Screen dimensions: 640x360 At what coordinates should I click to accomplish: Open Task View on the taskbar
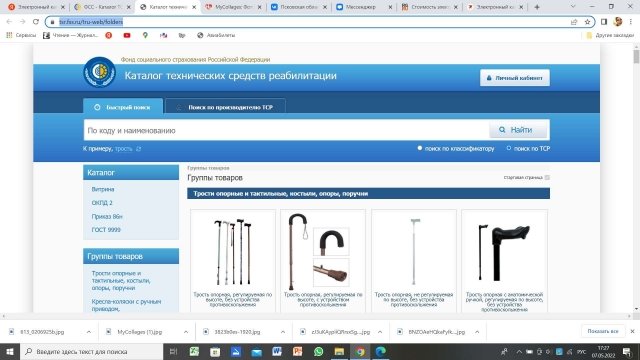click(x=173, y=351)
